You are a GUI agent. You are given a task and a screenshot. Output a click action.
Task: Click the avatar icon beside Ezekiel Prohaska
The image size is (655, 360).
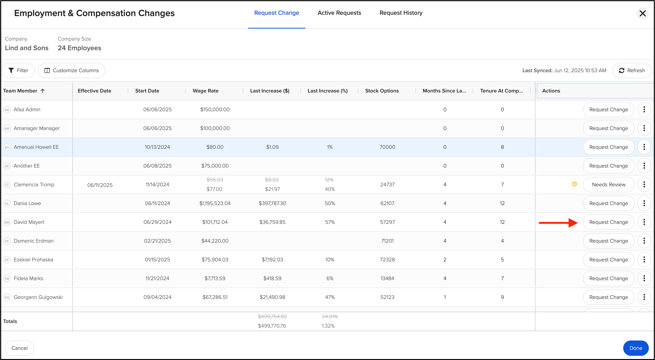pyautogui.click(x=7, y=260)
